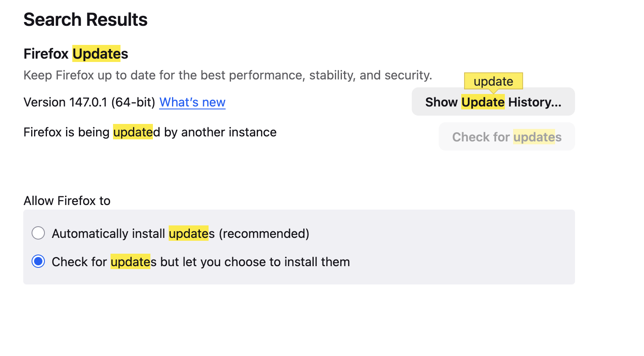644x356 pixels.
Task: Click the "by another instance" status text
Action: coord(220,132)
